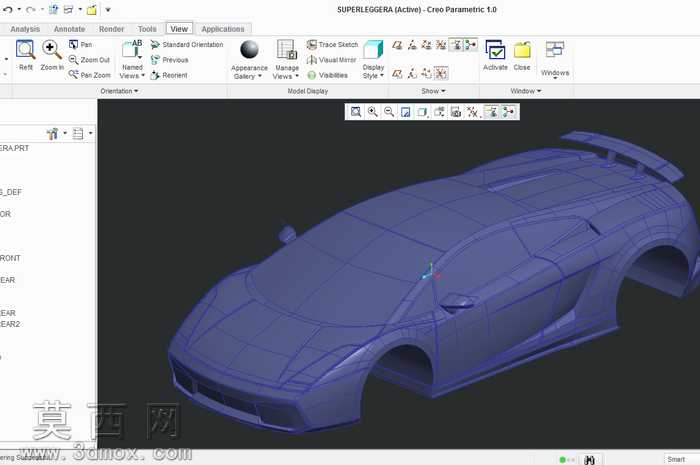
Task: Select the 'EAR2' row in model tree
Action: 10,324
